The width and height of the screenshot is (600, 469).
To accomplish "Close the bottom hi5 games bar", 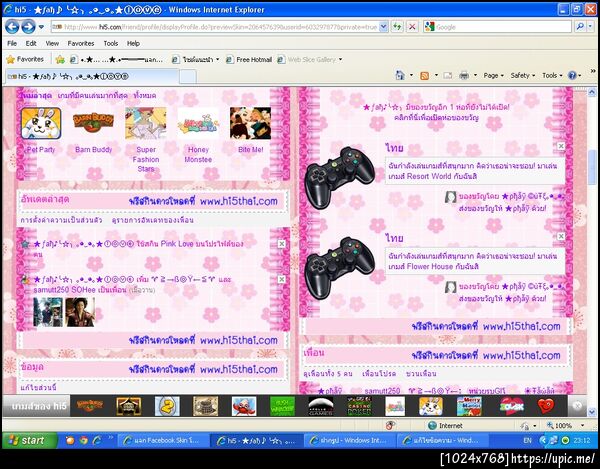I will click(x=577, y=406).
